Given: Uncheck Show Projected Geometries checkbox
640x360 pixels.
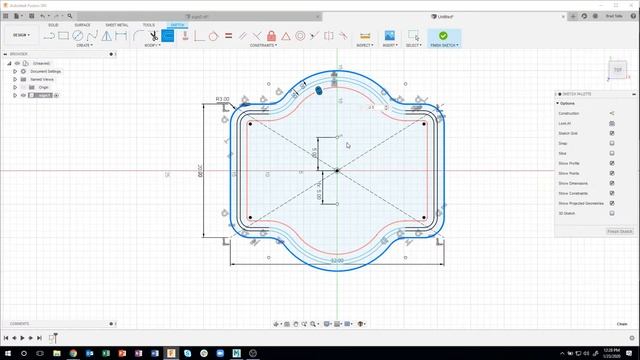Looking at the screenshot, I should (612, 203).
